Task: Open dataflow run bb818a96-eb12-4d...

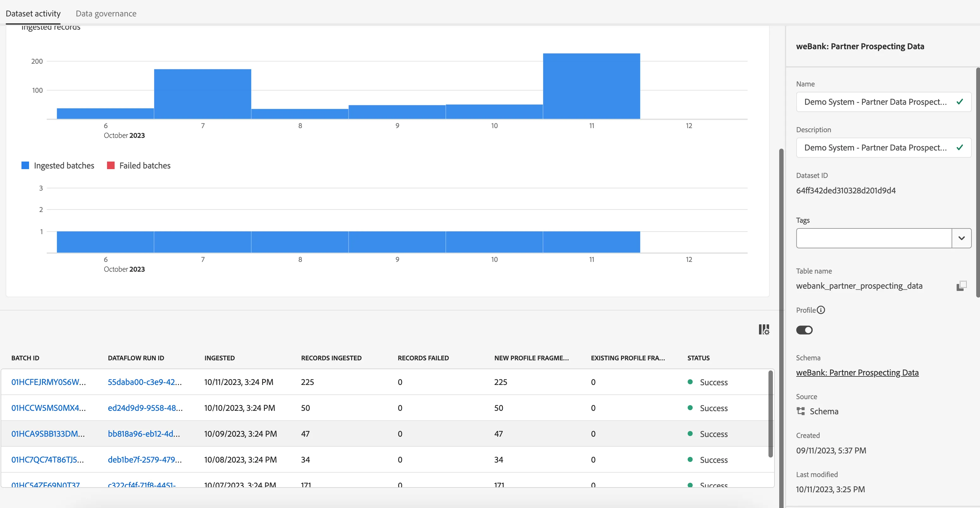Action: (144, 434)
